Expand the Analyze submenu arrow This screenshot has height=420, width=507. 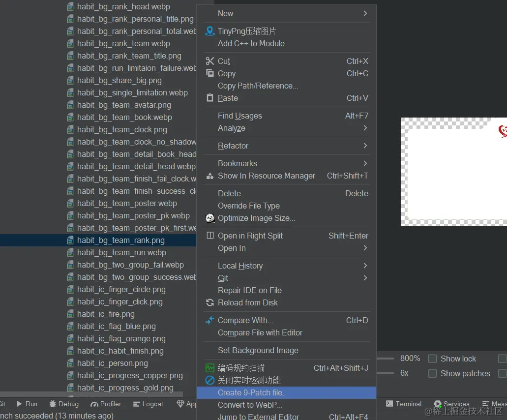[x=365, y=128]
